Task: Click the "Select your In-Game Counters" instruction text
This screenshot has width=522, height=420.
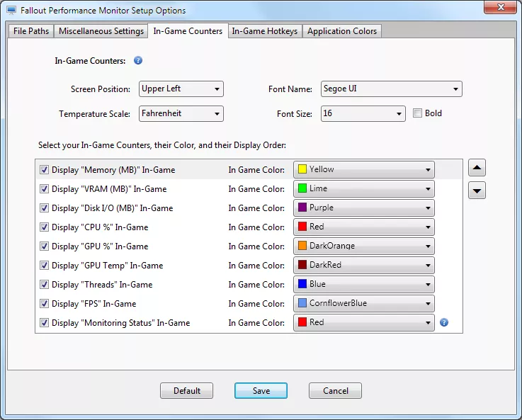Action: tap(162, 145)
